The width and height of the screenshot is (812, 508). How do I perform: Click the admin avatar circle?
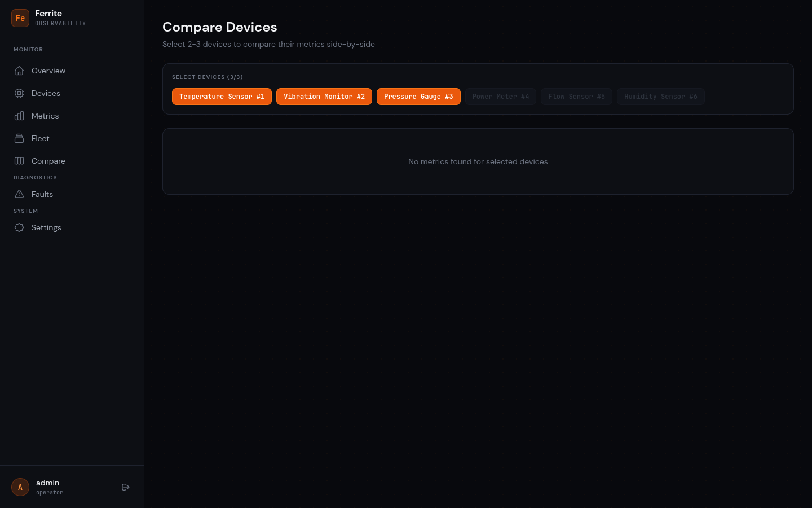[20, 487]
